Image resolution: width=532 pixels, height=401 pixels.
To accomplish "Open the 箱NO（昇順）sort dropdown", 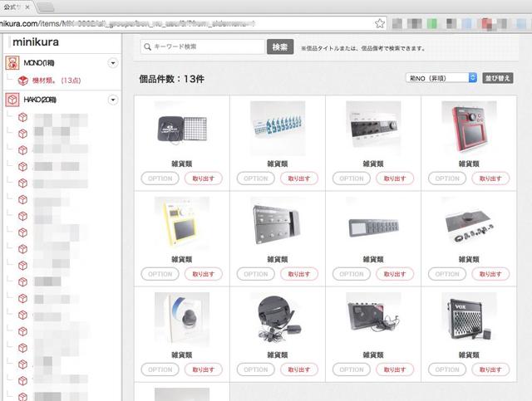I will point(441,78).
